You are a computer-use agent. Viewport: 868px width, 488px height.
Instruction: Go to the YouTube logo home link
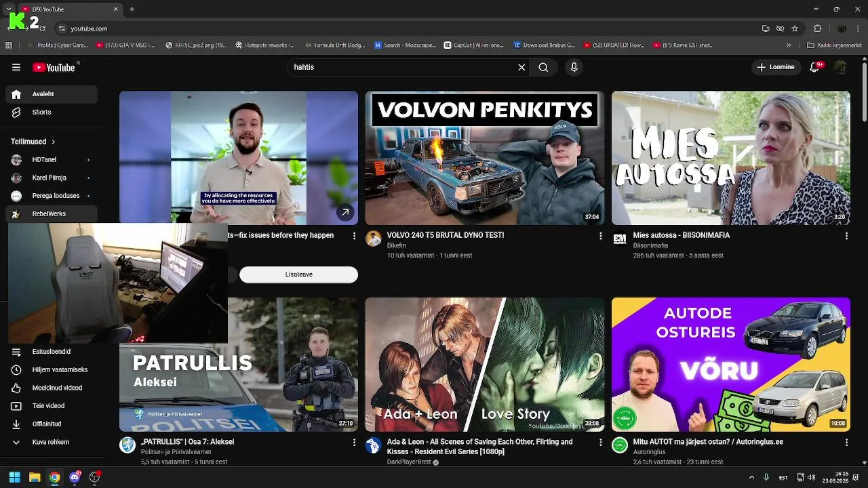(x=54, y=67)
